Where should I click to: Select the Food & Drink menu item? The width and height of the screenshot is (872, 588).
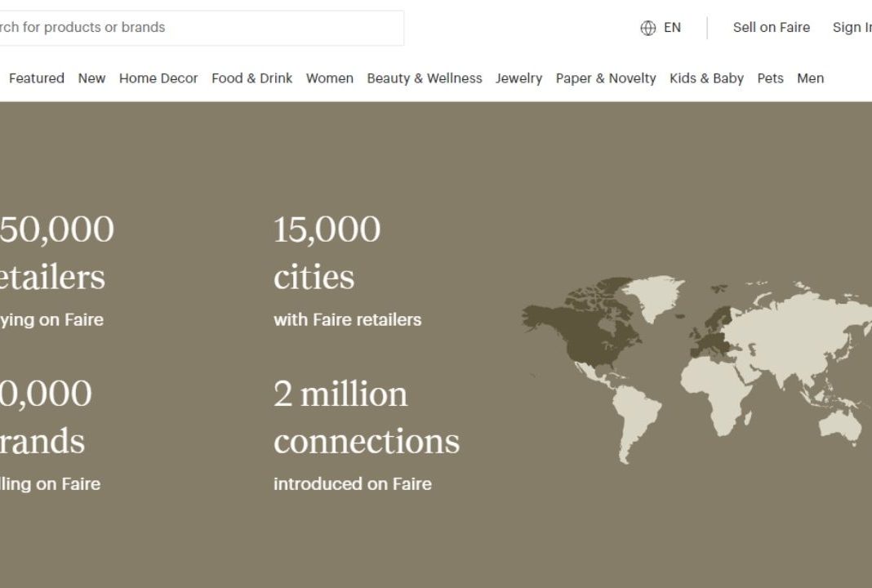(252, 78)
